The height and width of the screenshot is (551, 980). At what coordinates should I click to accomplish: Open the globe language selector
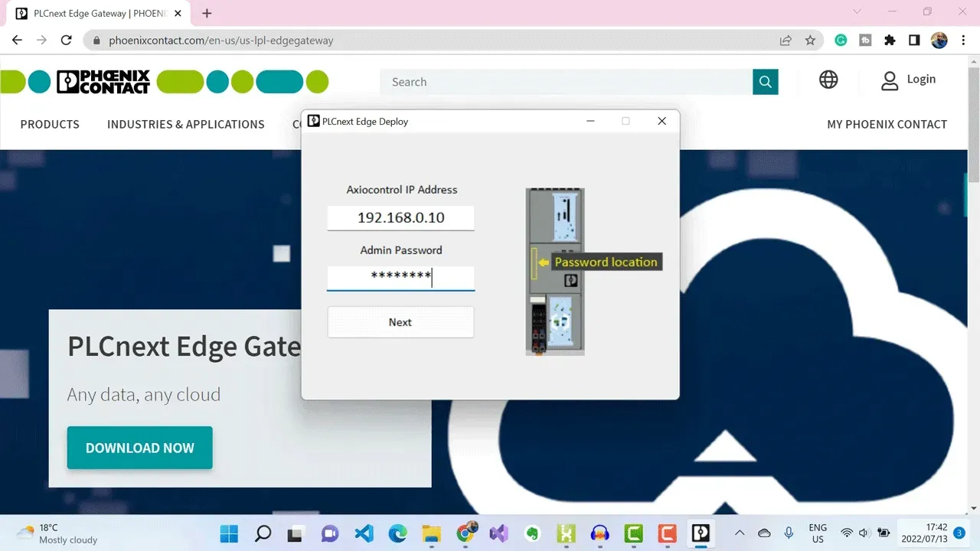(828, 80)
